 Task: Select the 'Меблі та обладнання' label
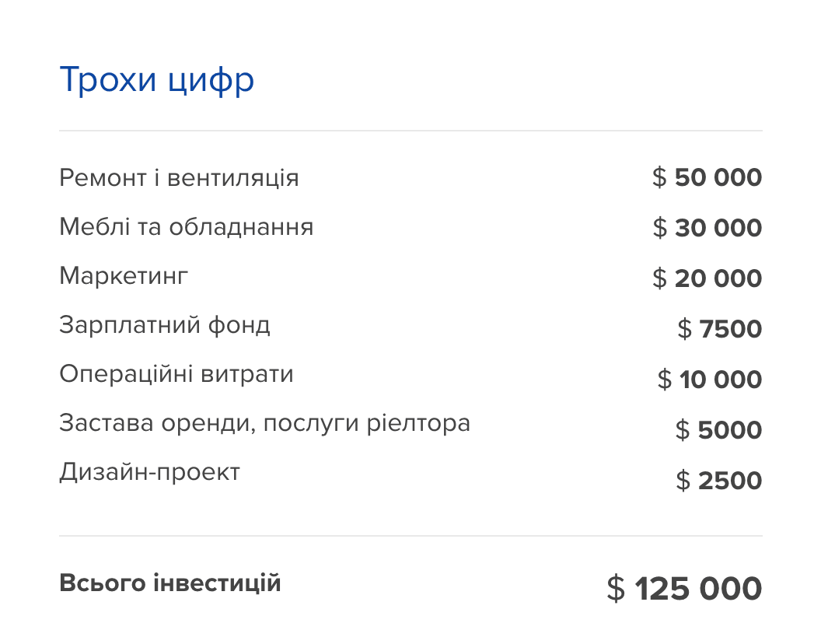click(x=187, y=227)
